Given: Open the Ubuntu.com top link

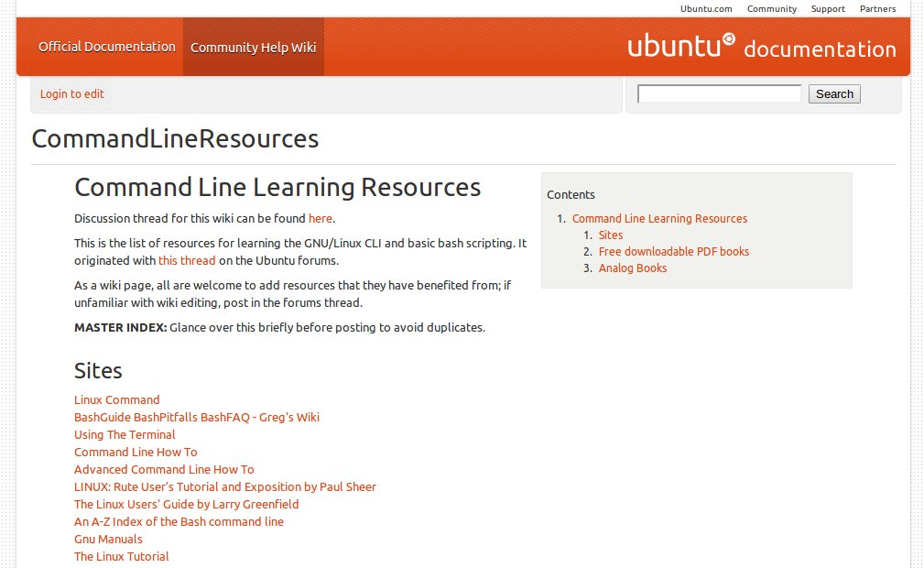Looking at the screenshot, I should (706, 9).
